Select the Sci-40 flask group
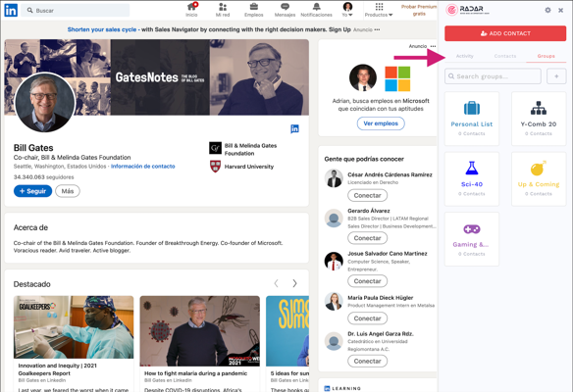The width and height of the screenshot is (573, 392). coord(471,178)
